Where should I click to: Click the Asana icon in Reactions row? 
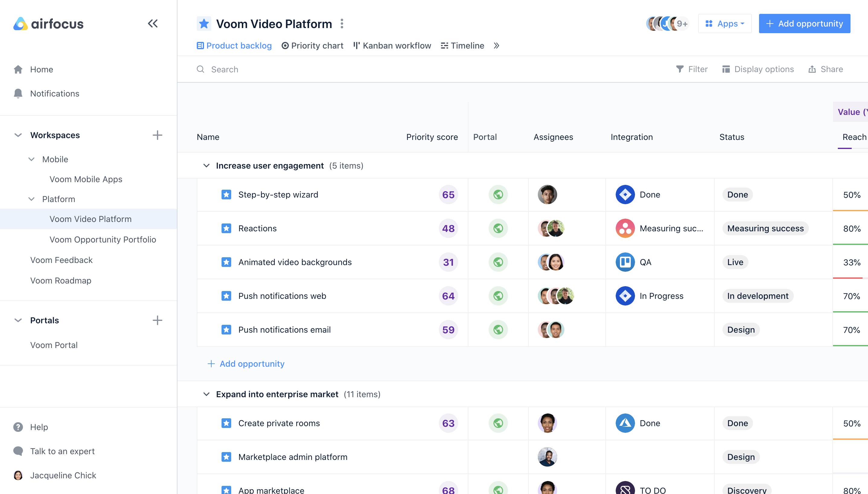(625, 228)
